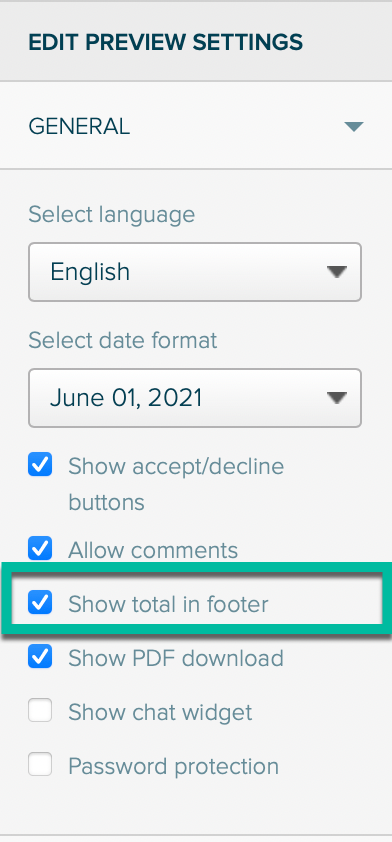
Task: Collapse the GENERAL section triangle arrow
Action: pyautogui.click(x=354, y=127)
